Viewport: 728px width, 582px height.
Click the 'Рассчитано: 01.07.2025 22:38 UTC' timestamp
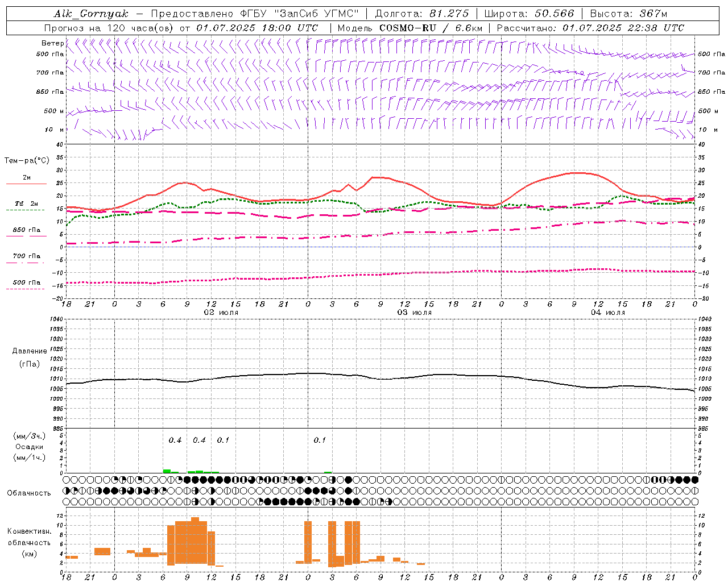pyautogui.click(x=590, y=28)
